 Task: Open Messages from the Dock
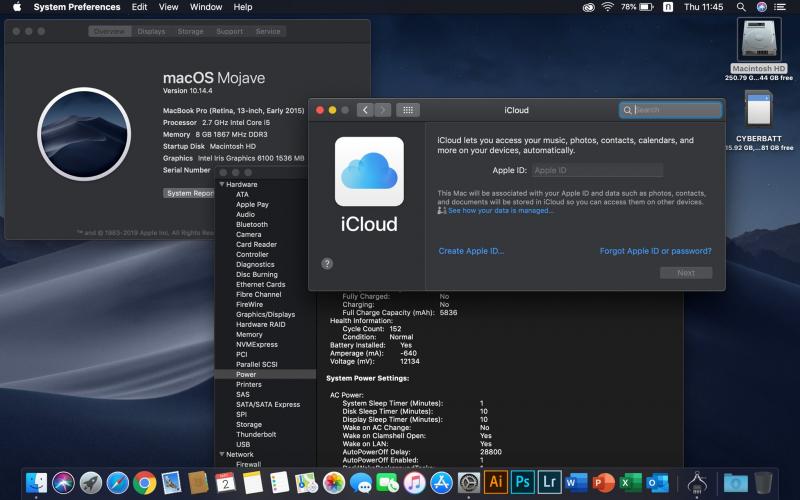point(361,482)
